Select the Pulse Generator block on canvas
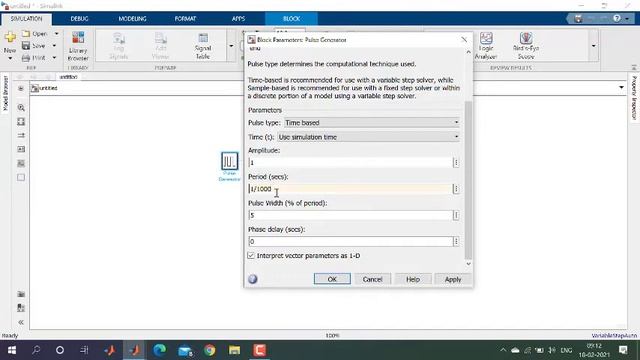This screenshot has height=360, width=640. pos(229,161)
